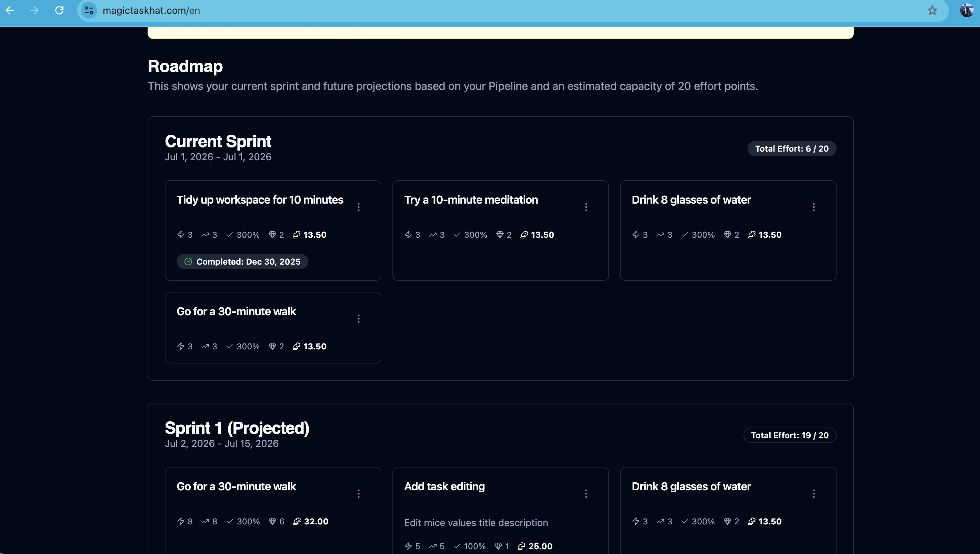Image resolution: width=980 pixels, height=554 pixels.
Task: Click the date range Jul 2, 2026 - Jul 15, 2026
Action: tap(222, 443)
